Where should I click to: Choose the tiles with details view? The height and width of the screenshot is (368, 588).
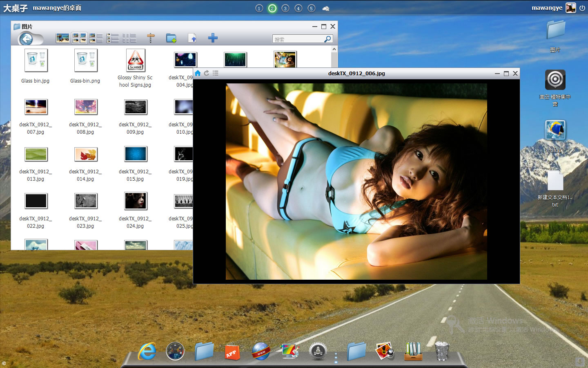coord(96,38)
